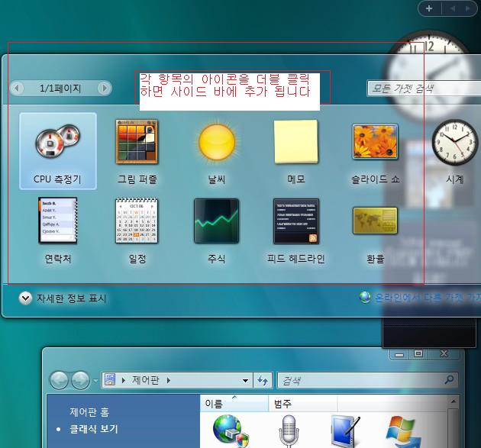Expand 자세한 정보 표시 details chevron
This screenshot has width=481, height=448.
coord(25,298)
